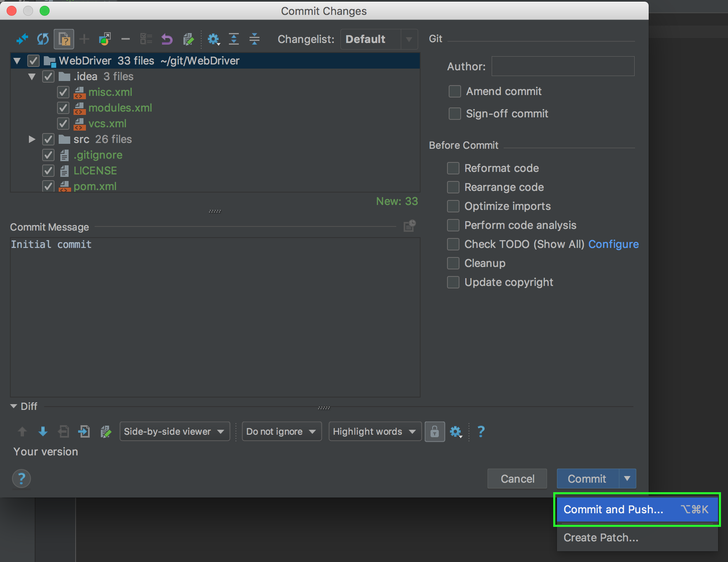Screen dimensions: 728x562
Task: Click the Expand All icon in top toolbar
Action: point(234,39)
